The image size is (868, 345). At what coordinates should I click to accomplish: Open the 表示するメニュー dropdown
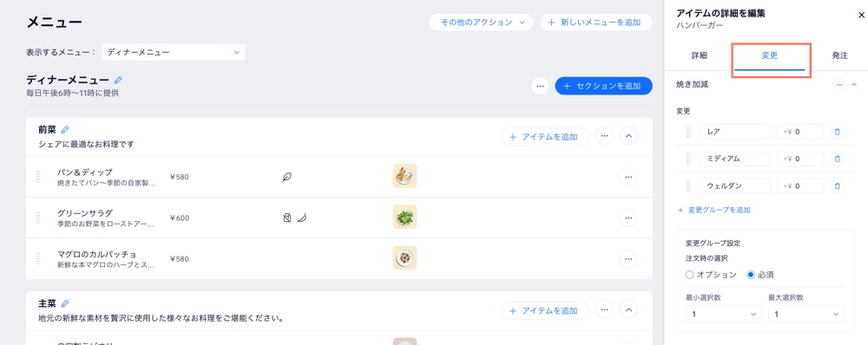[x=174, y=53]
